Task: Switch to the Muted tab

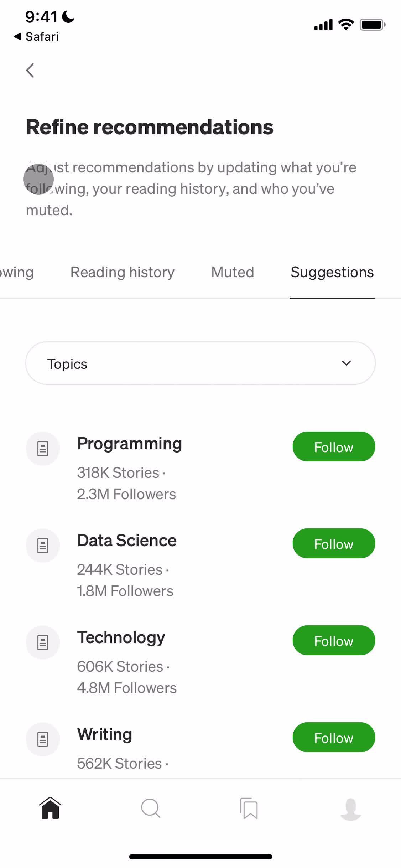Action: click(233, 272)
